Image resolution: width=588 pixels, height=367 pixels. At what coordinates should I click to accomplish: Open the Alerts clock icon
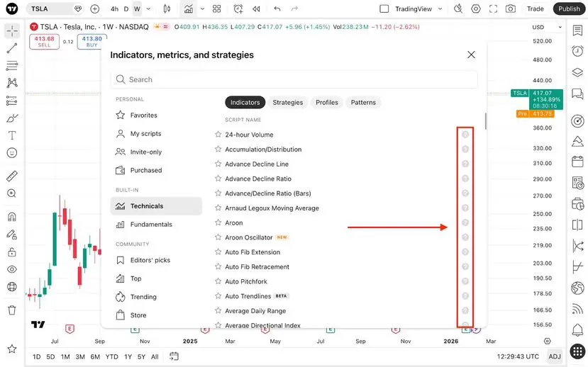(577, 51)
